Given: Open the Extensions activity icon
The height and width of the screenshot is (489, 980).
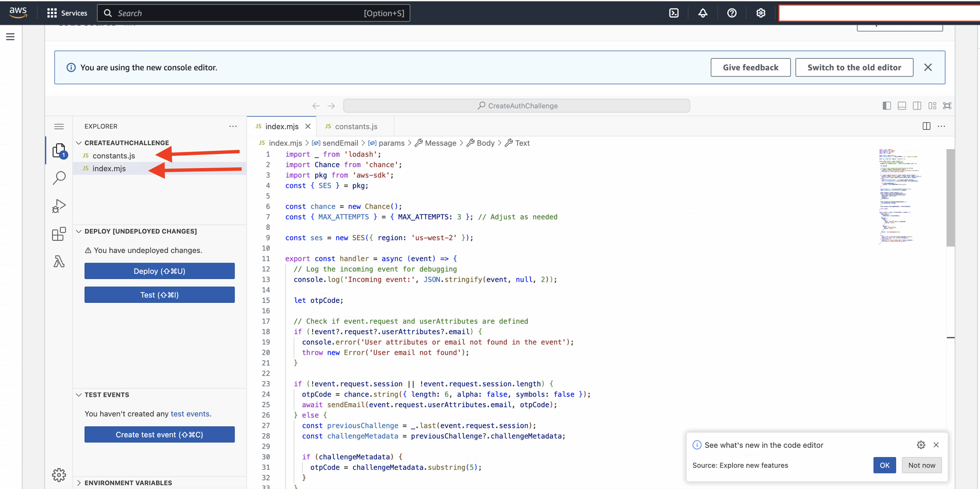Looking at the screenshot, I should coord(59,234).
